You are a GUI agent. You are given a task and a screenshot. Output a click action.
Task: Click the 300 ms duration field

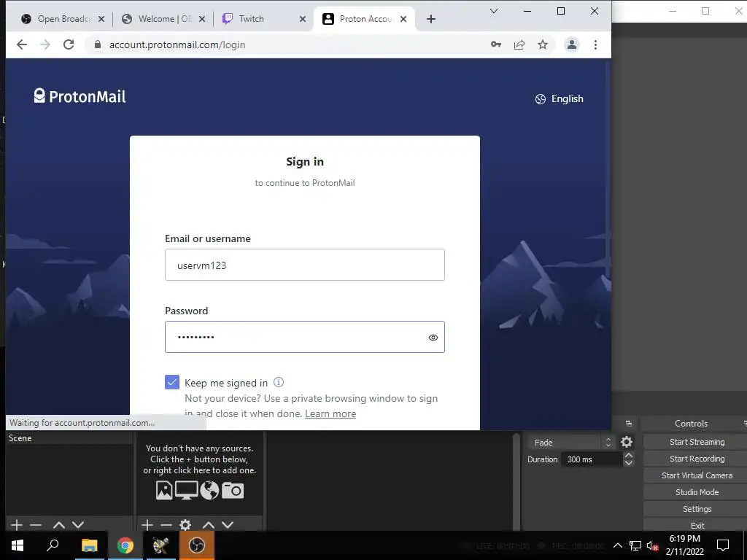tap(592, 459)
